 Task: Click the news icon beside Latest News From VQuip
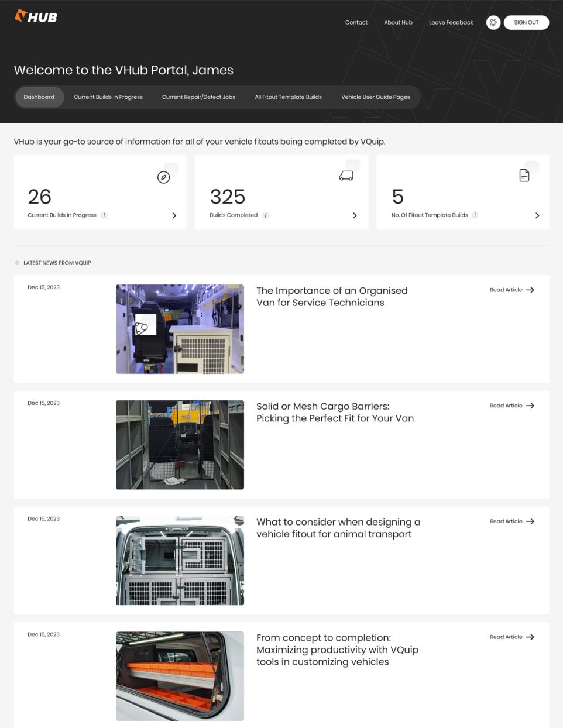[17, 262]
